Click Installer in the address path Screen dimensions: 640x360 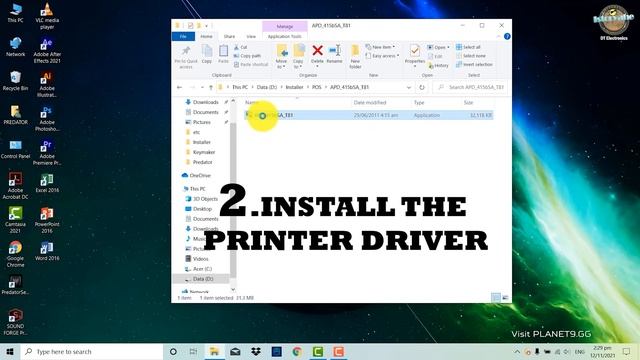294,87
